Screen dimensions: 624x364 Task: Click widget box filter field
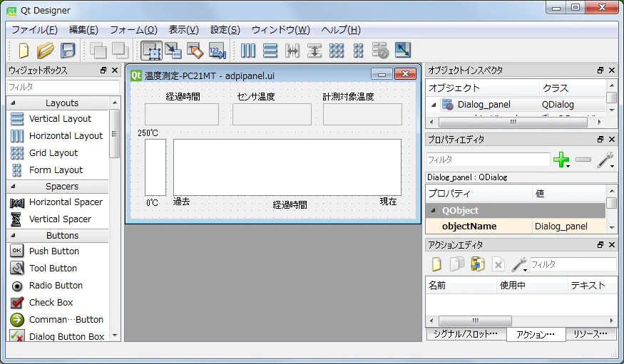click(x=63, y=87)
